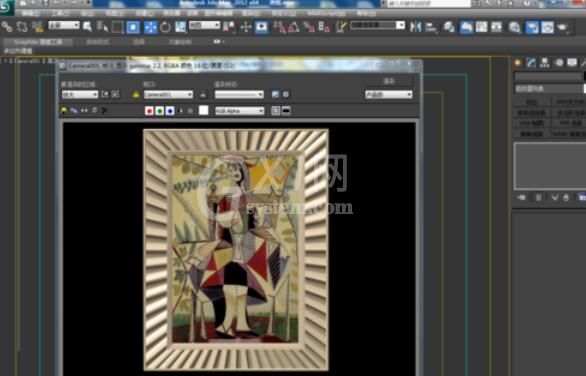Toggle Percent Snap
Viewport: 586px width, 376px height.
point(309,27)
